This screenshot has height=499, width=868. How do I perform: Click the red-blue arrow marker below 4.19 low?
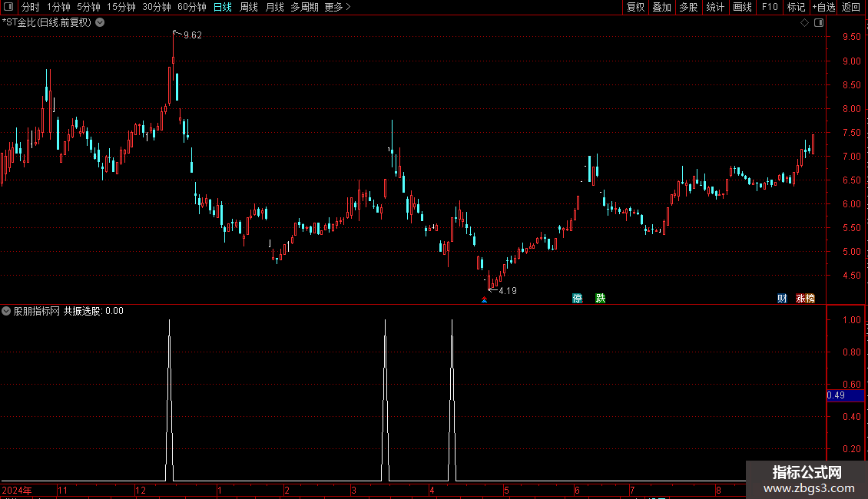[485, 300]
